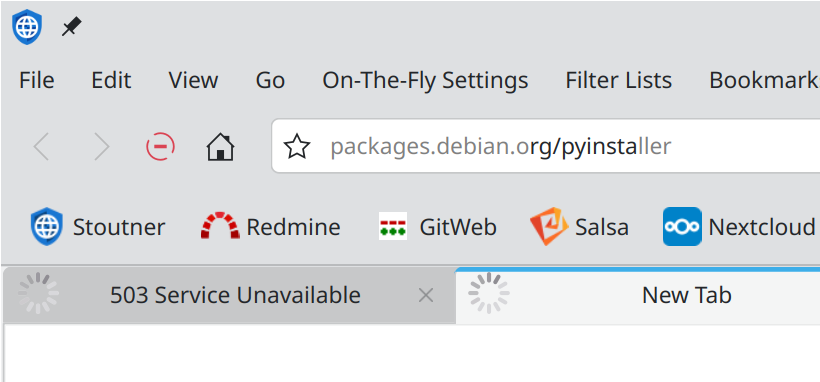Click the forward navigation arrow
The width and height of the screenshot is (820, 382).
(101, 147)
